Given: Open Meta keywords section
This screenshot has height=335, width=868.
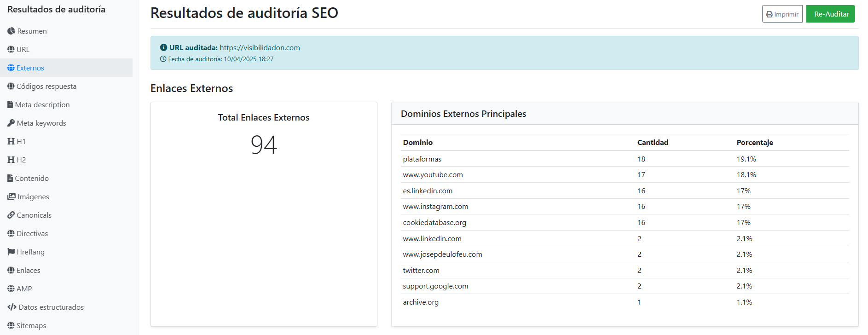Looking at the screenshot, I should coord(66,123).
